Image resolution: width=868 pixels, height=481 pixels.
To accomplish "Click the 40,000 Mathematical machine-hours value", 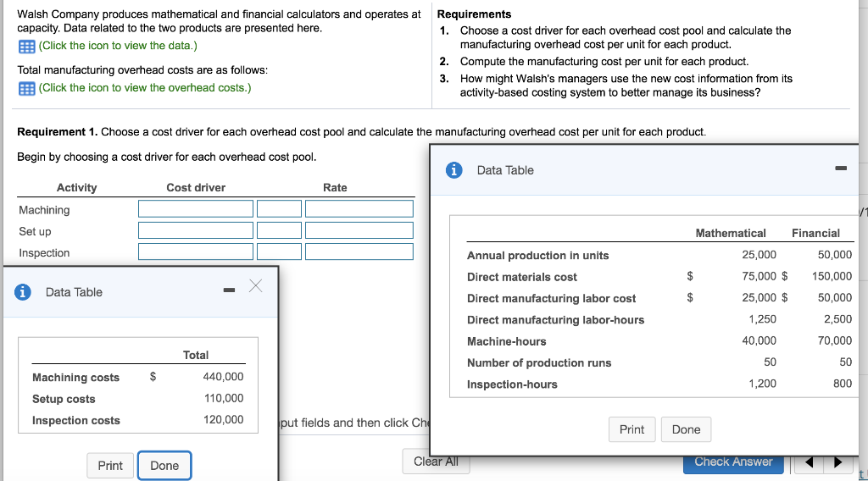I will (x=759, y=340).
